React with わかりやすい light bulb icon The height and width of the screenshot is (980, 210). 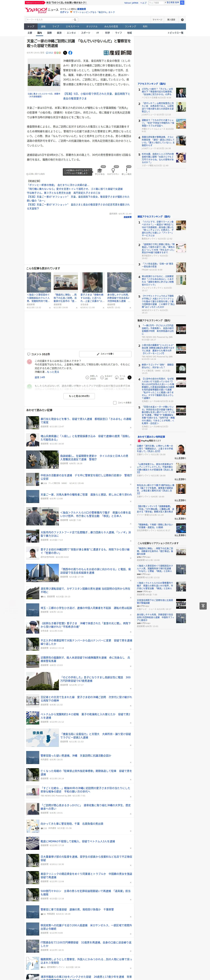(x=113, y=170)
